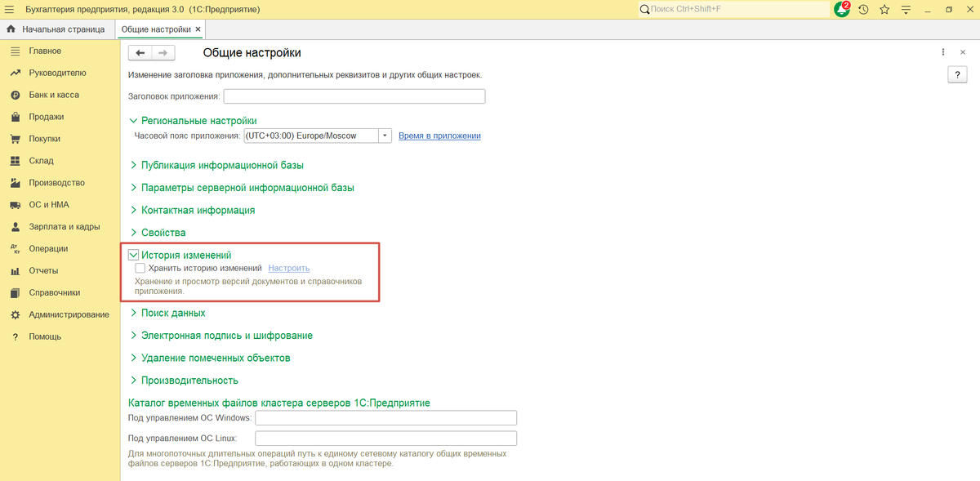
Task: Enable Хранить историю изменений checkbox
Action: (x=140, y=268)
